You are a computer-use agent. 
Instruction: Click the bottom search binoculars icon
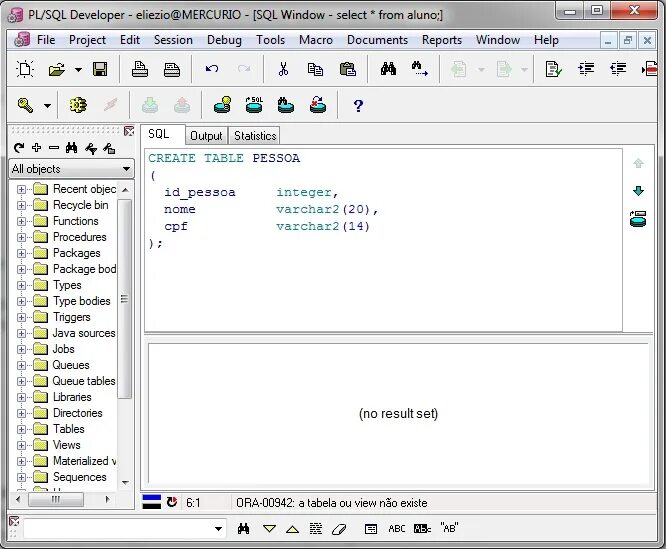(x=243, y=529)
